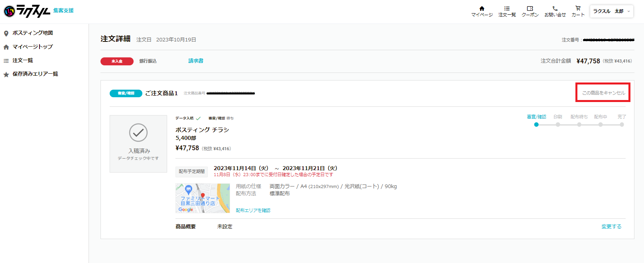Click the 審査/確認 progress step dot
This screenshot has width=644, height=263.
(536, 125)
